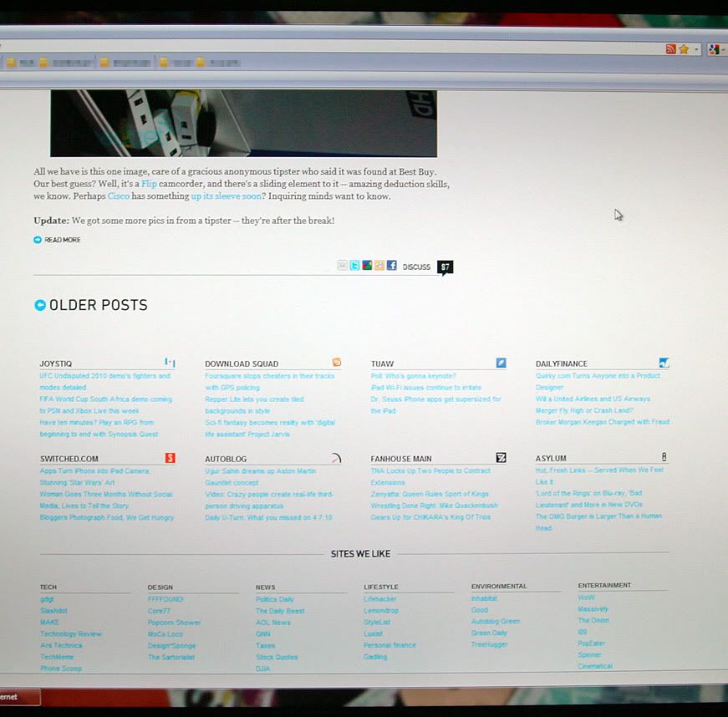728x717 pixels.
Task: Visit Ars Technica under Tech
Action: point(61,645)
